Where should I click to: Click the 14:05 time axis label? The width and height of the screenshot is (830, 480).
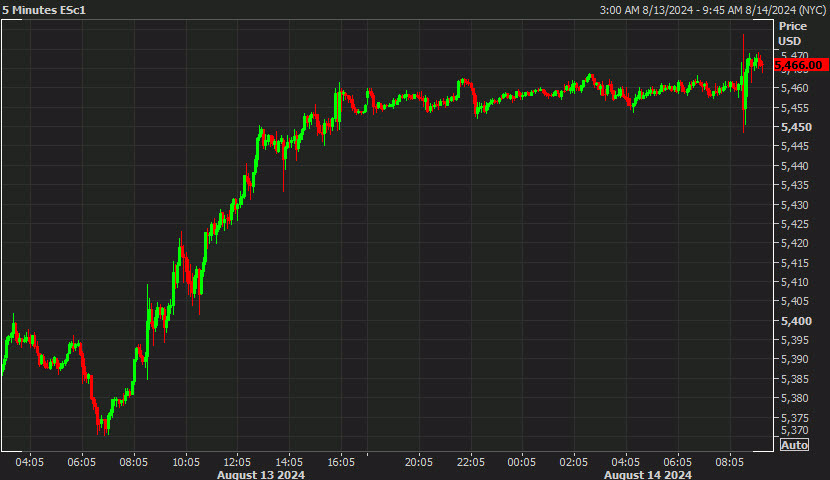pos(289,463)
